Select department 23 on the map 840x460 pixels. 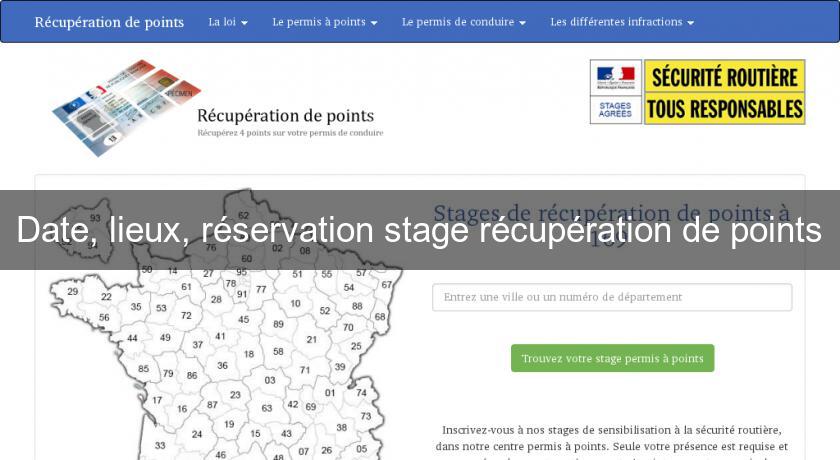click(236, 395)
